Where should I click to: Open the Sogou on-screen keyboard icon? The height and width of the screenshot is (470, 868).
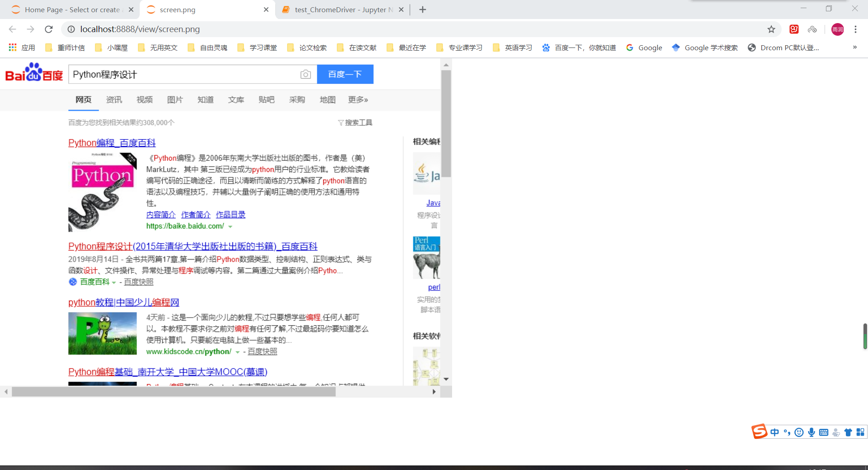[824, 432]
